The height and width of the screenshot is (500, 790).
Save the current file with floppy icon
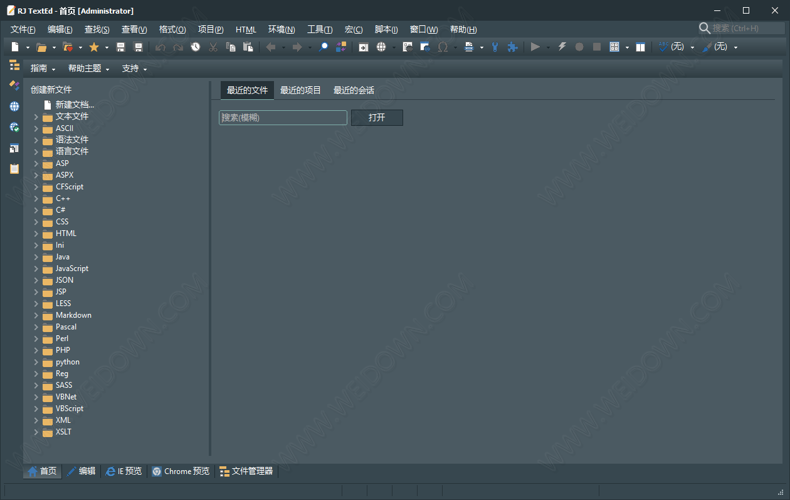[x=120, y=47]
